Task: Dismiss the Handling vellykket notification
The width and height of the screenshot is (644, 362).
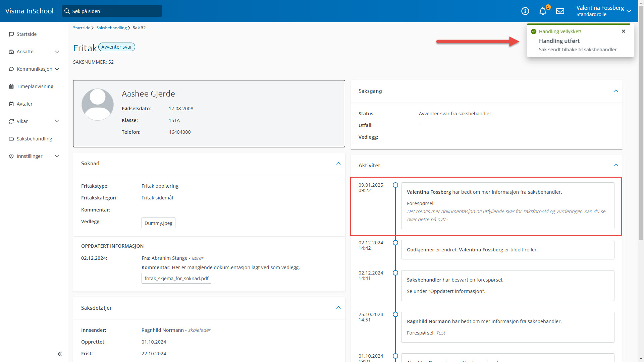Action: tap(624, 31)
